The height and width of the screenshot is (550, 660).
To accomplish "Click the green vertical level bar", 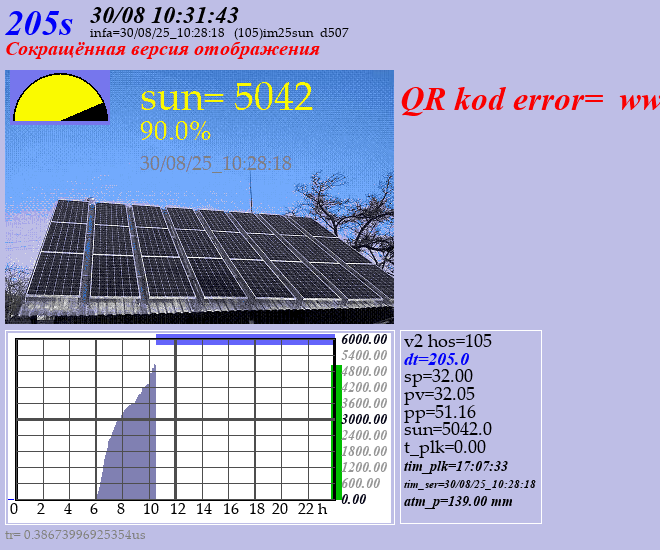I will [337, 432].
